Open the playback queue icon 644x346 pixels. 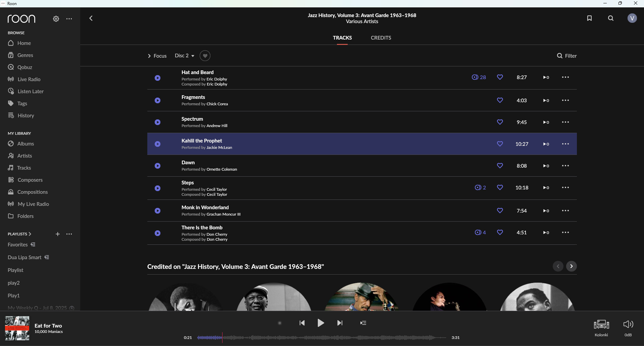[x=363, y=323]
